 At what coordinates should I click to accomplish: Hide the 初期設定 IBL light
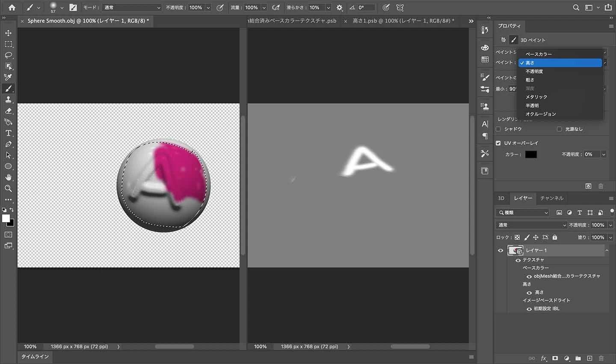pos(529,309)
